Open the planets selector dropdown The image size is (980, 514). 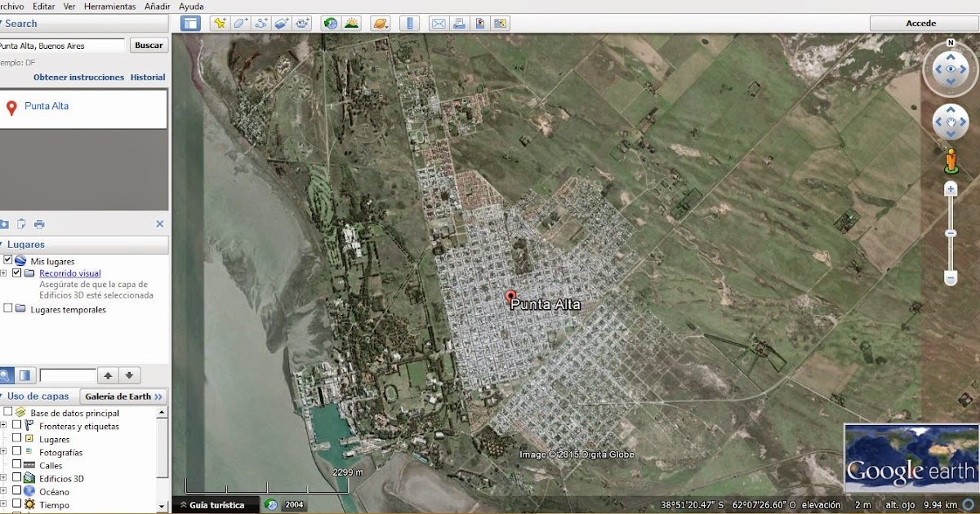[379, 24]
